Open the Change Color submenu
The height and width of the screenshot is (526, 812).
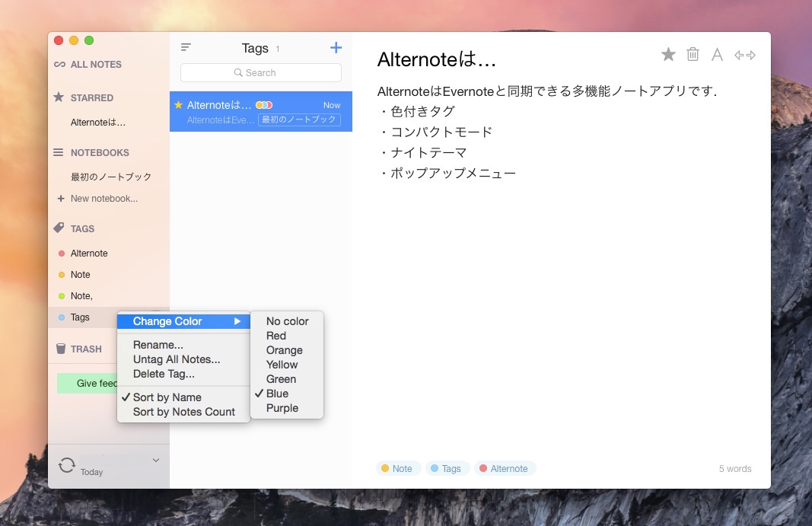coord(184,321)
